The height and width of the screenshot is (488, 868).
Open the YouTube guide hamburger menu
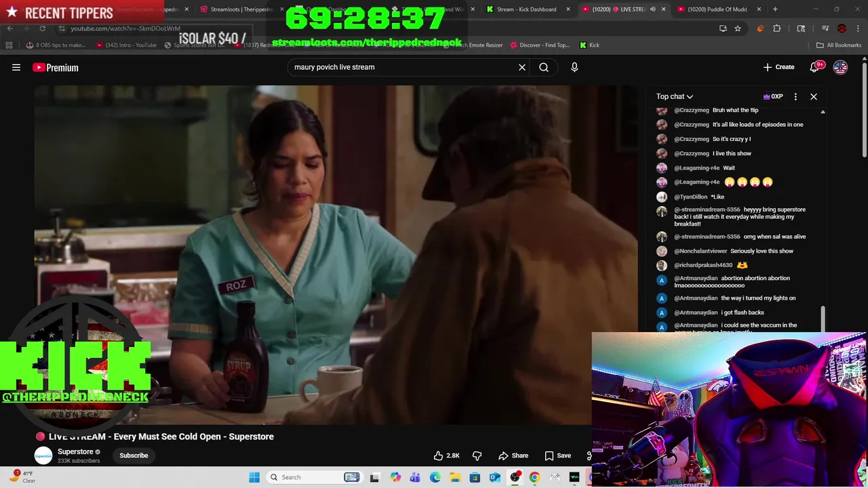click(x=16, y=67)
